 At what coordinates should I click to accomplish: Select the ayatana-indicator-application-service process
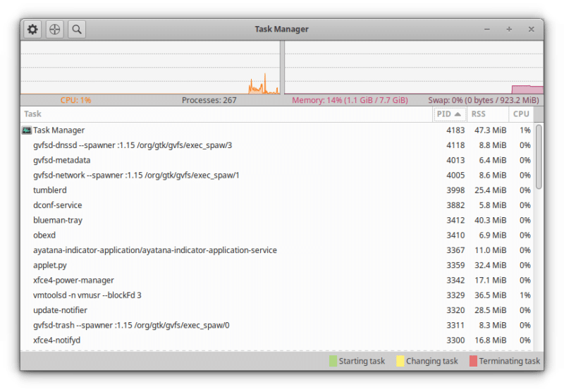(x=277, y=250)
